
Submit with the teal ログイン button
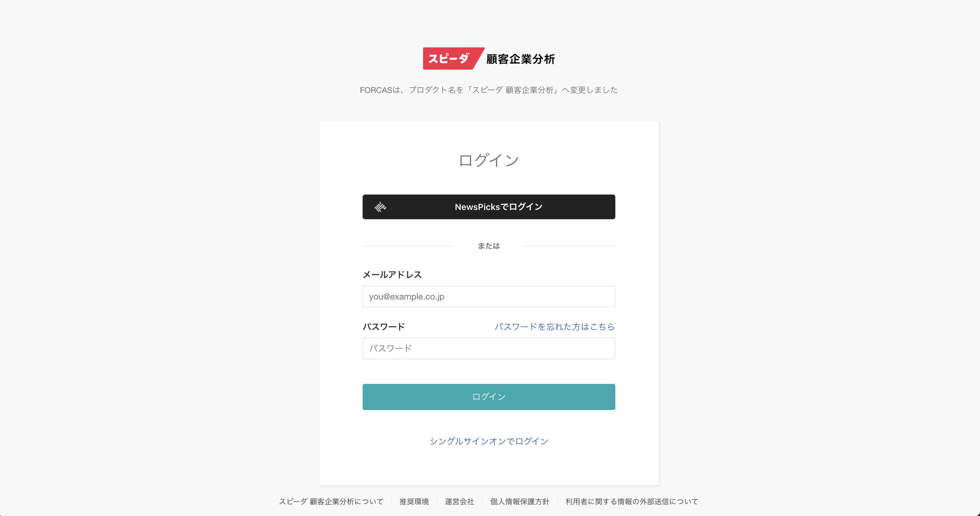489,397
